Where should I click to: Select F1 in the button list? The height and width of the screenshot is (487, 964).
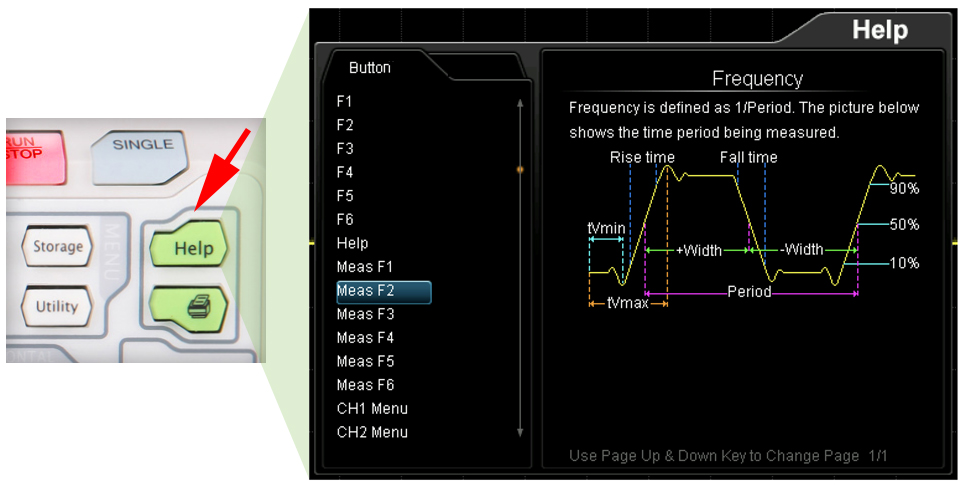(x=345, y=101)
